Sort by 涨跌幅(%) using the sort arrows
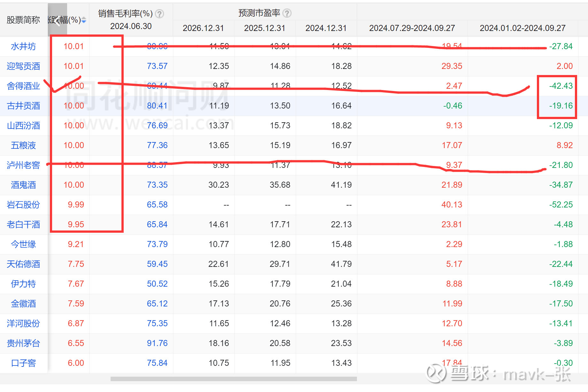 (84, 20)
